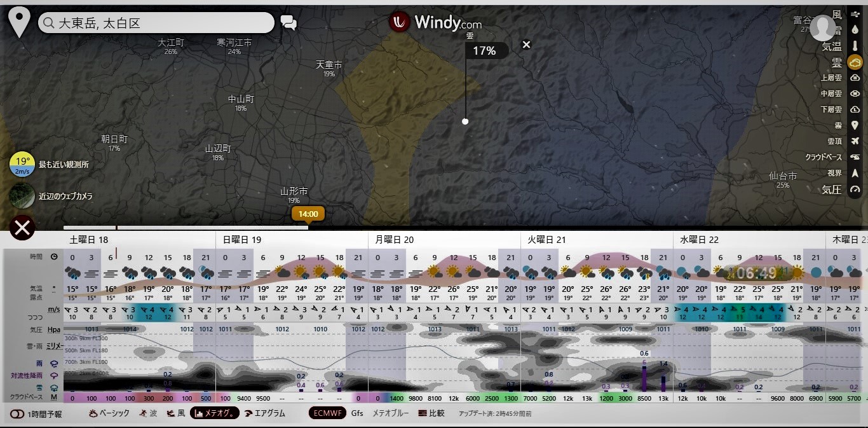Select the cloud tops (雲頂) airplane icon

coord(855,141)
